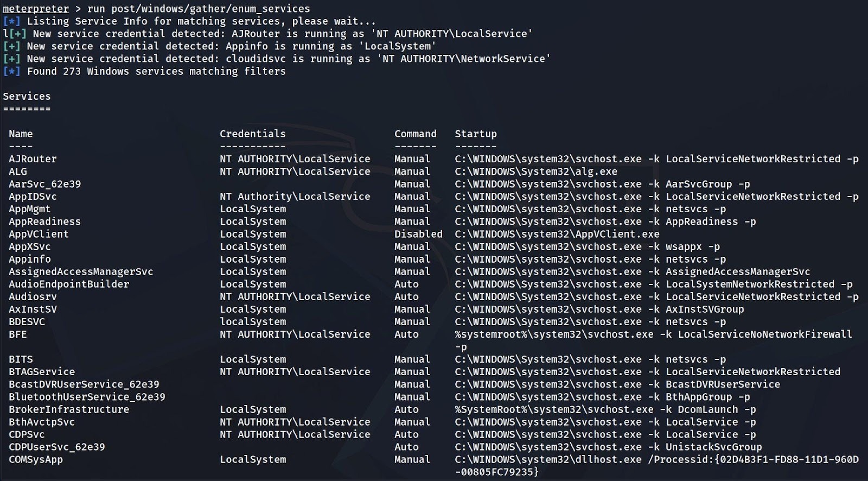Screen dimensions: 868x481
Task: Click the AudioEndpointBuilder service name
Action: (x=69, y=284)
